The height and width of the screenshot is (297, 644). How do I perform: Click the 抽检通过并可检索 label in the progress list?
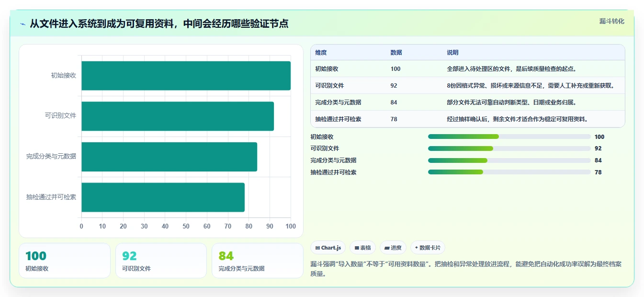point(333,172)
